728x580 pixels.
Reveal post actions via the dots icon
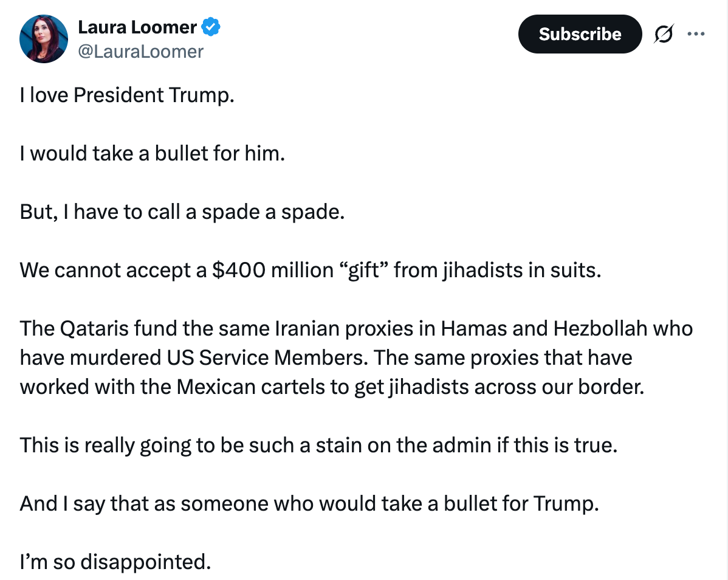click(x=696, y=34)
